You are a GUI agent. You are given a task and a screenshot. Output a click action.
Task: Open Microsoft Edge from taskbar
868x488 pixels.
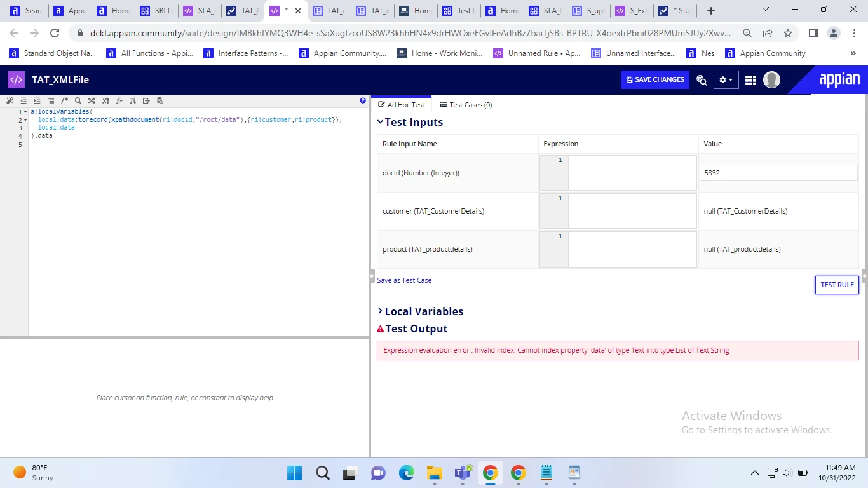(406, 473)
